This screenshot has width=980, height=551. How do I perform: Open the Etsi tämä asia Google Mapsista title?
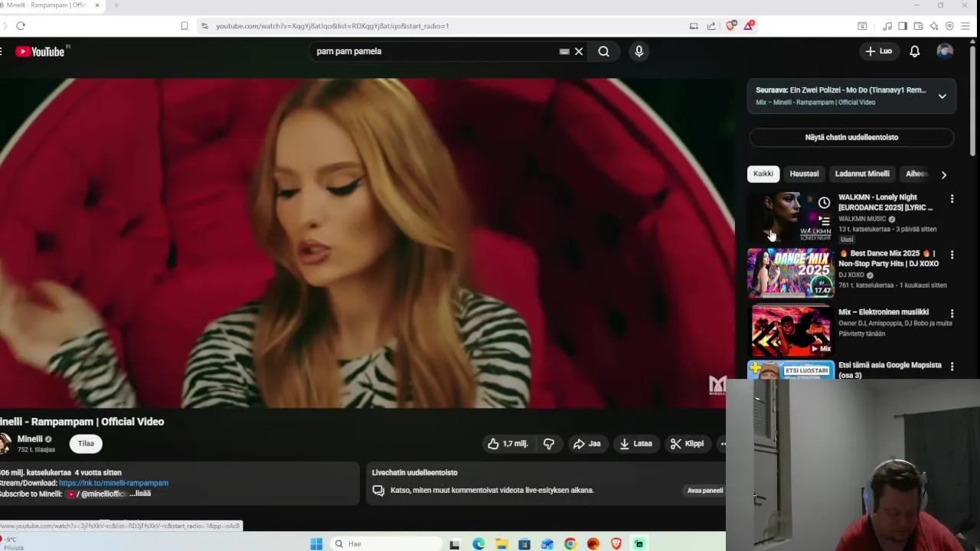[x=890, y=370]
